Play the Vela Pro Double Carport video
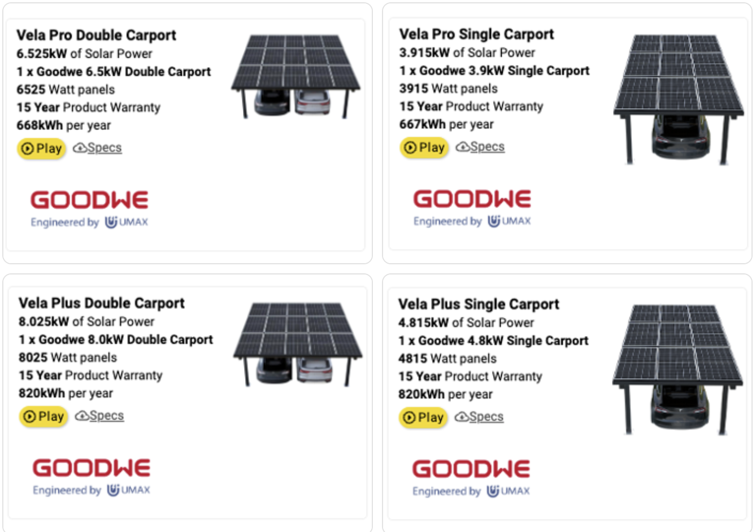756x532 pixels. [x=42, y=149]
